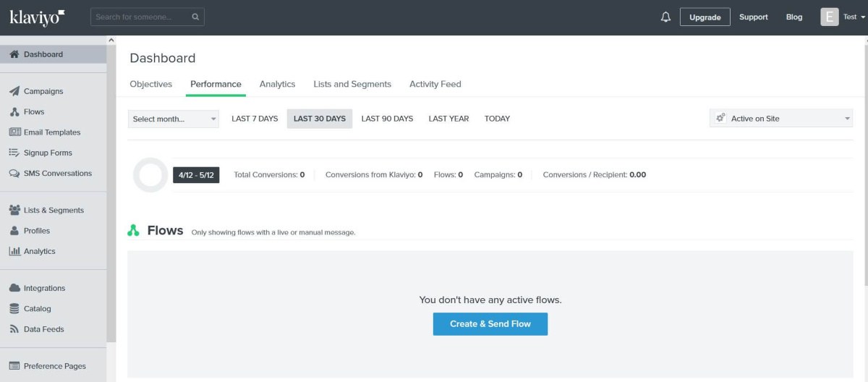Image resolution: width=868 pixels, height=382 pixels.
Task: Open Flows in the sidebar
Action: (x=34, y=111)
